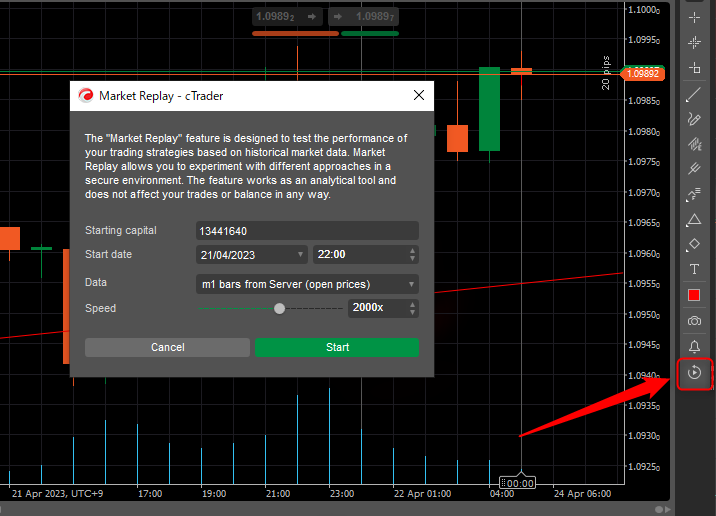Click the 22:00 start time field
This screenshot has width=716, height=516.
tap(360, 254)
